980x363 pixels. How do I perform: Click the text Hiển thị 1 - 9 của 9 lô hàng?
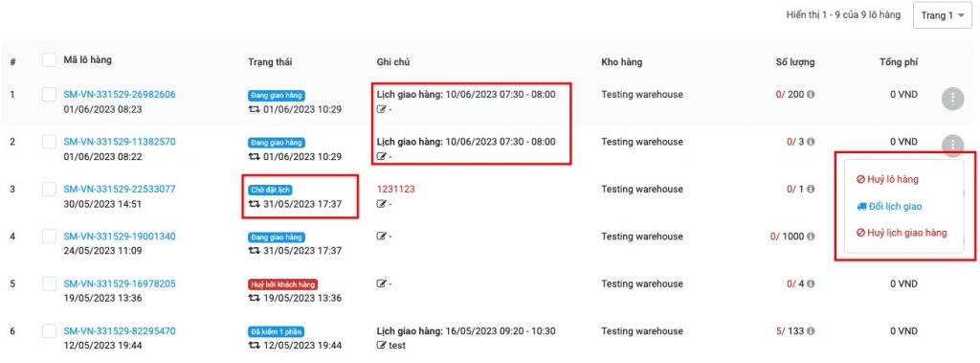[843, 15]
